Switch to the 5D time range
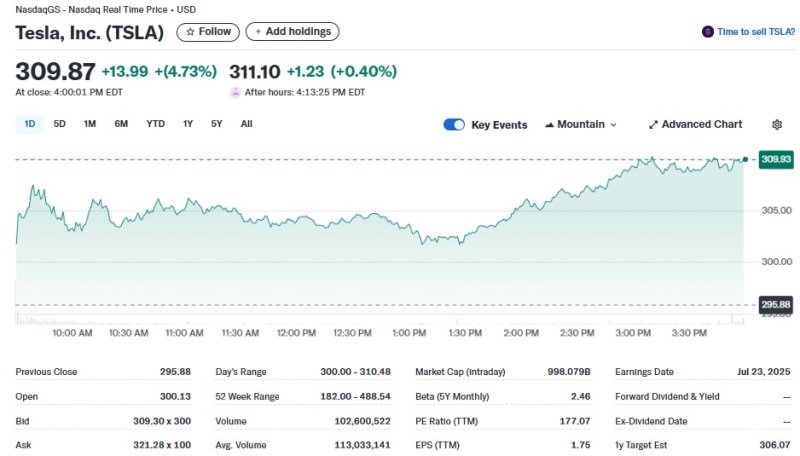 (60, 124)
